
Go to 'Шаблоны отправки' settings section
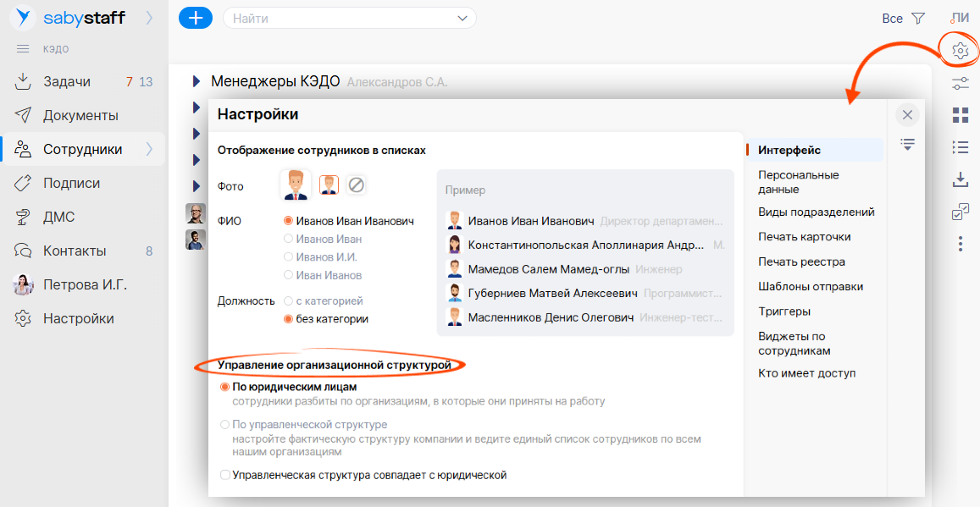click(810, 287)
